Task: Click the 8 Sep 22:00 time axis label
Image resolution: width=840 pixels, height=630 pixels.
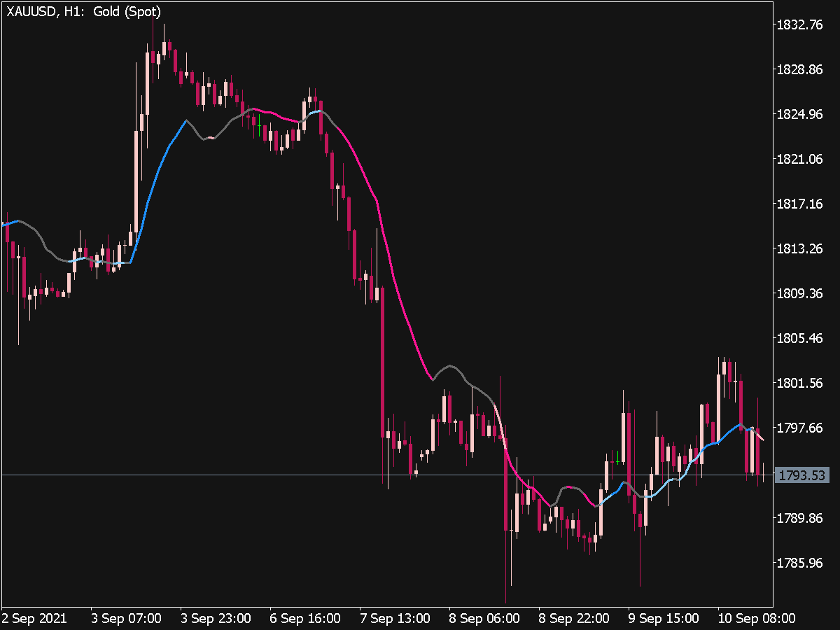Action: pos(575,618)
